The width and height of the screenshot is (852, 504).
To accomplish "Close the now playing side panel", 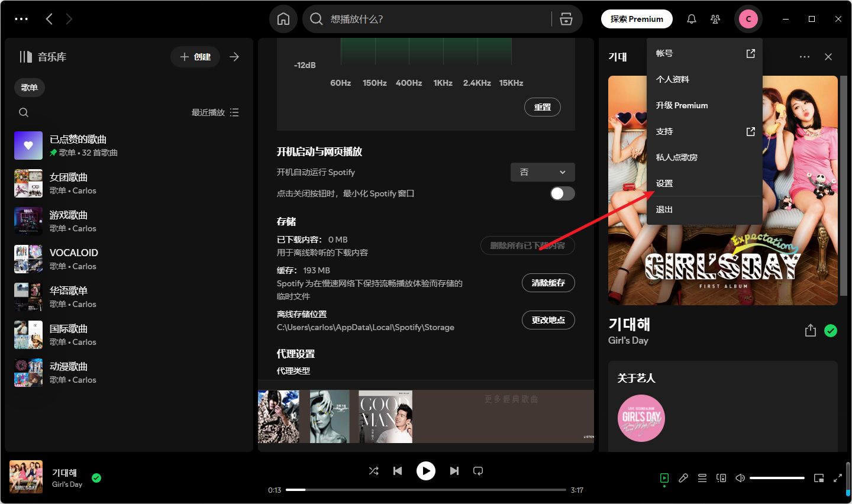I will point(828,57).
